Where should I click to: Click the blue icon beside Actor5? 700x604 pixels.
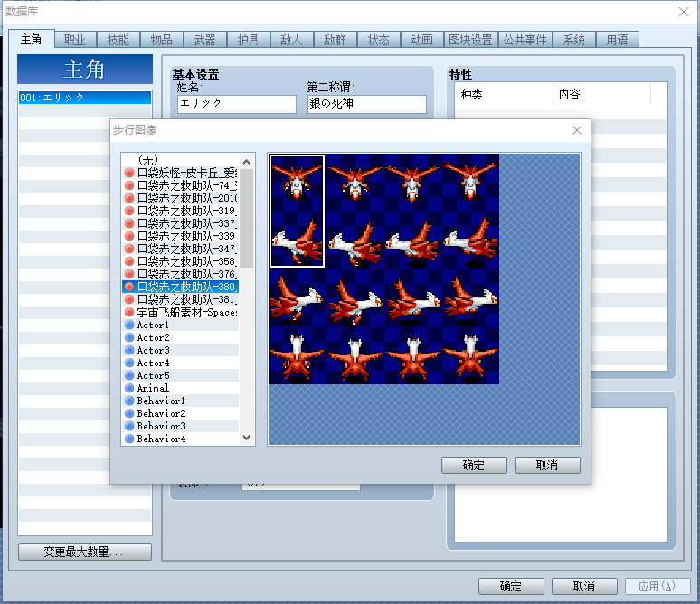(x=129, y=375)
